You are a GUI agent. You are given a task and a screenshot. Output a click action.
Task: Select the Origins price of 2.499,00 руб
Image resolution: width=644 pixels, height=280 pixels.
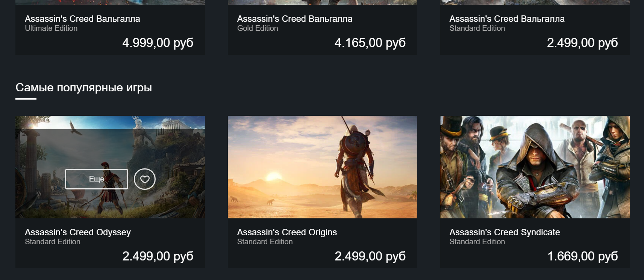pos(370,256)
